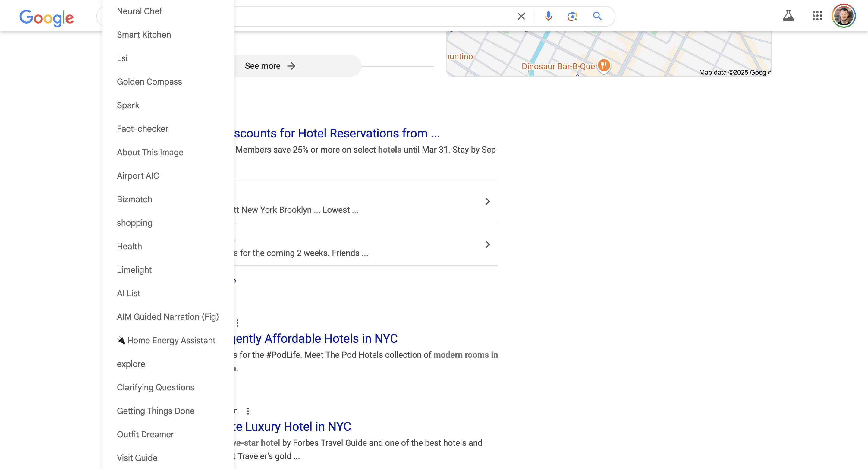Screen dimensions: 868x469
Task: Clear the search query with the X
Action: [521, 16]
